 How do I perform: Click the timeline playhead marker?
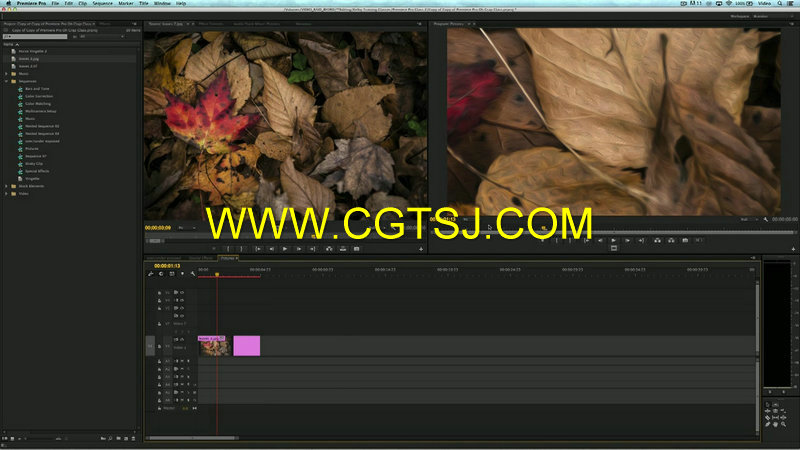tap(217, 274)
